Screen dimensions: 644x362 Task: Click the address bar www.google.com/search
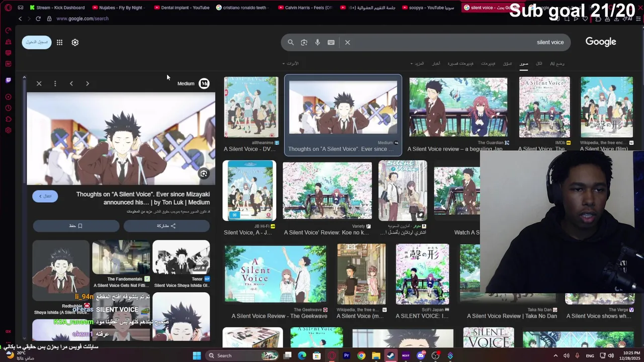[83, 19]
